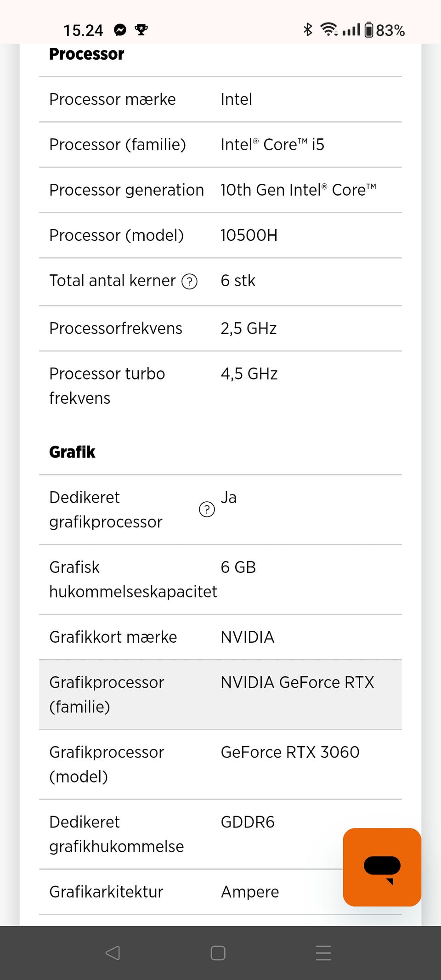Tap the Grafik section heading
This screenshot has height=980, width=441.
(x=73, y=452)
